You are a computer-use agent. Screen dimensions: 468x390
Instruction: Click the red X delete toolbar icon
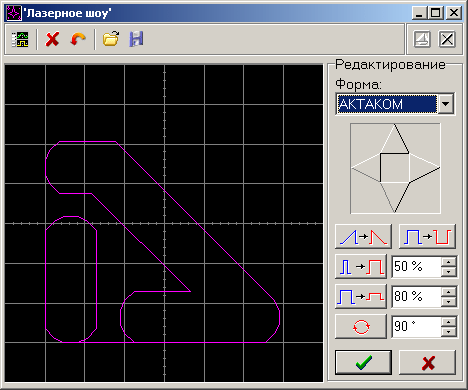point(52,39)
